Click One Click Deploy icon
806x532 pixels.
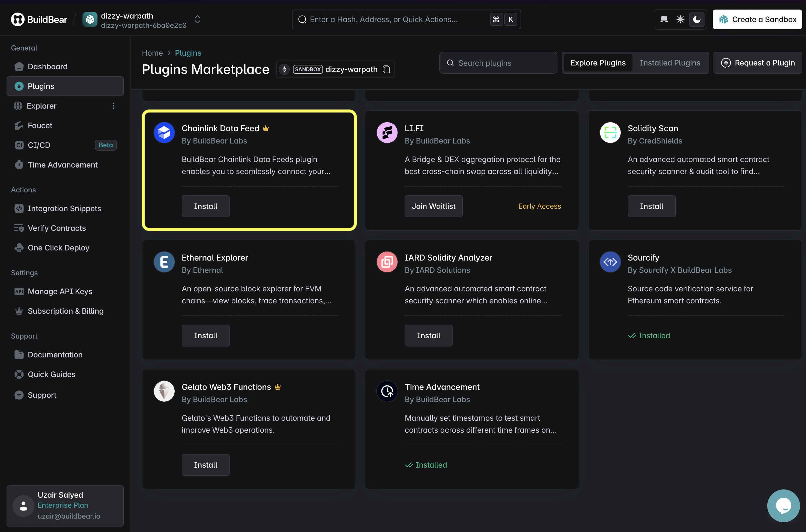[x=19, y=248]
